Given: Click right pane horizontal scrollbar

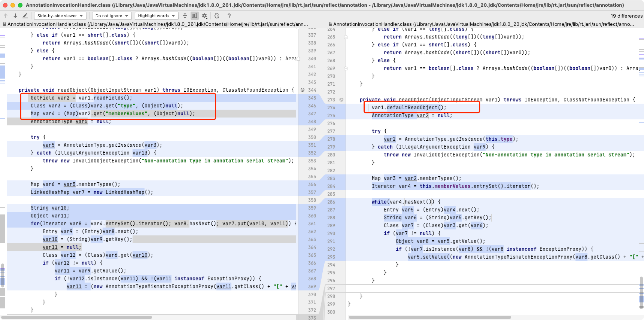Looking at the screenshot, I should pos(430,317).
